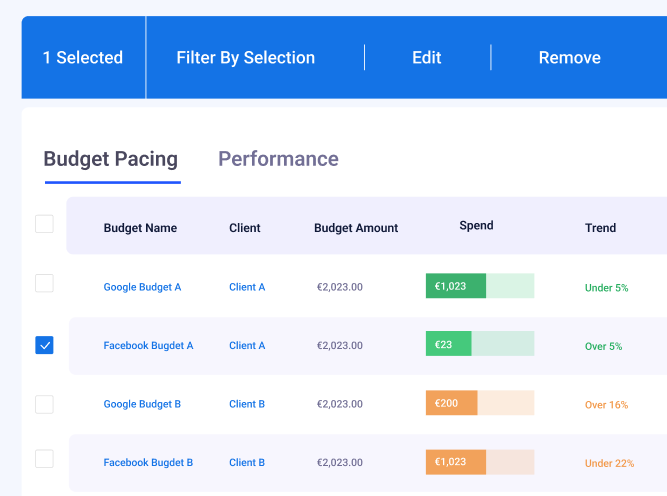The image size is (667, 496).
Task: Select the Google Budget B row checkbox
Action: 44,404
